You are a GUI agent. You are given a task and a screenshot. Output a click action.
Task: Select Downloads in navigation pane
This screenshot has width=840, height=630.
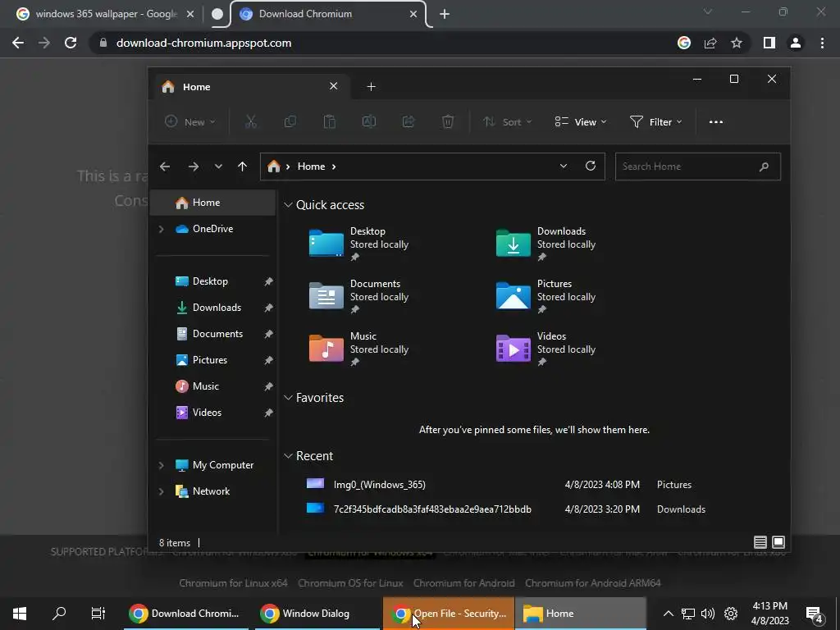(x=213, y=308)
